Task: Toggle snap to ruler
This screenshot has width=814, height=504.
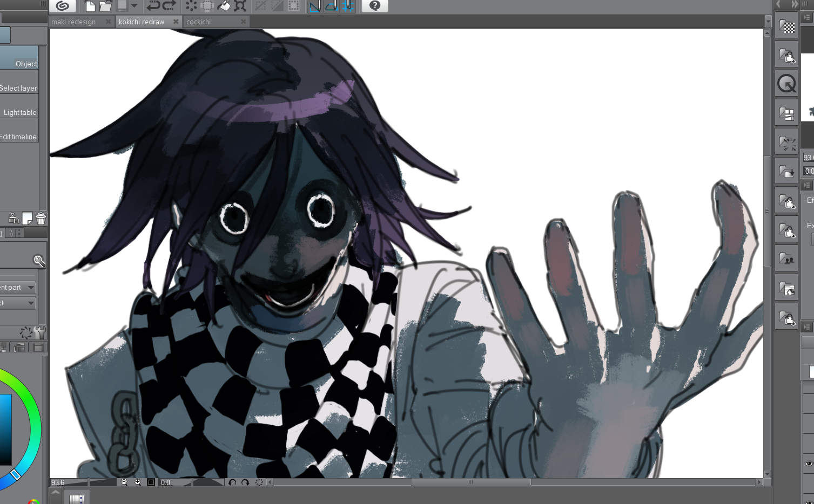Action: [315, 6]
